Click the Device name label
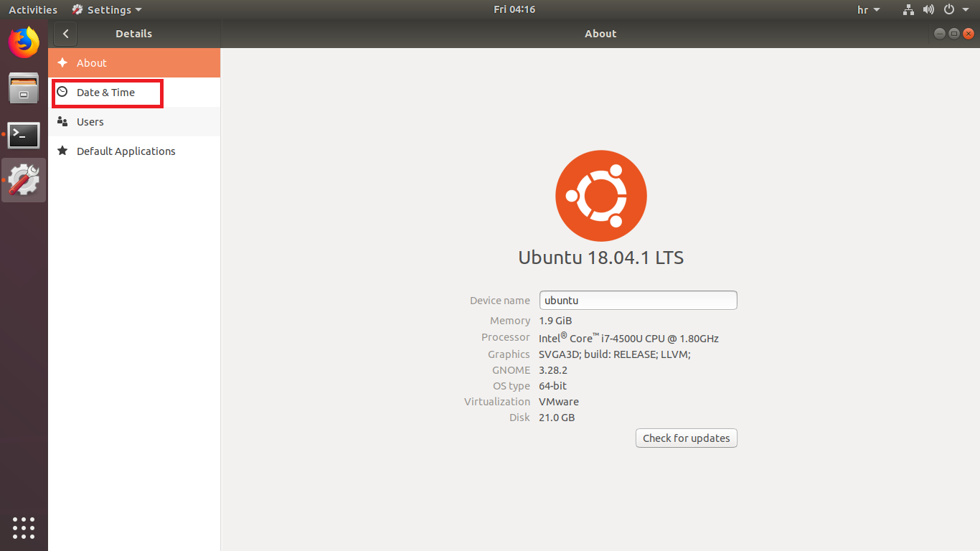980x551 pixels. 500,301
